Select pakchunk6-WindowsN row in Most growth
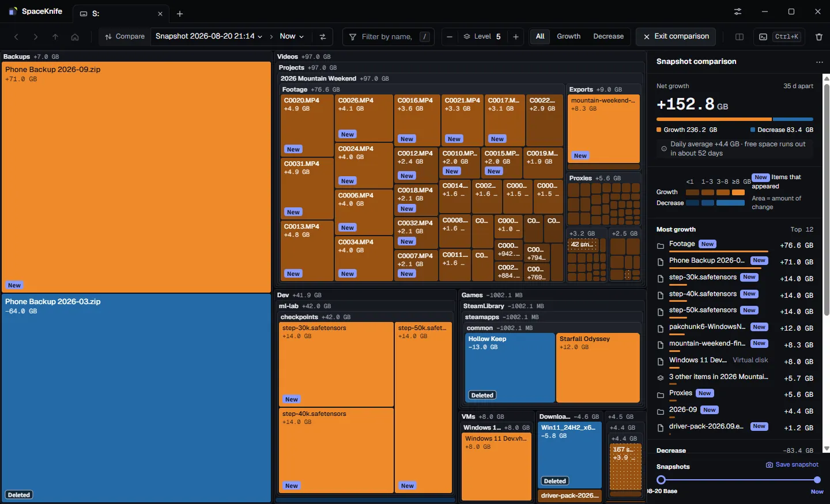The height and width of the screenshot is (504, 830). click(x=735, y=328)
